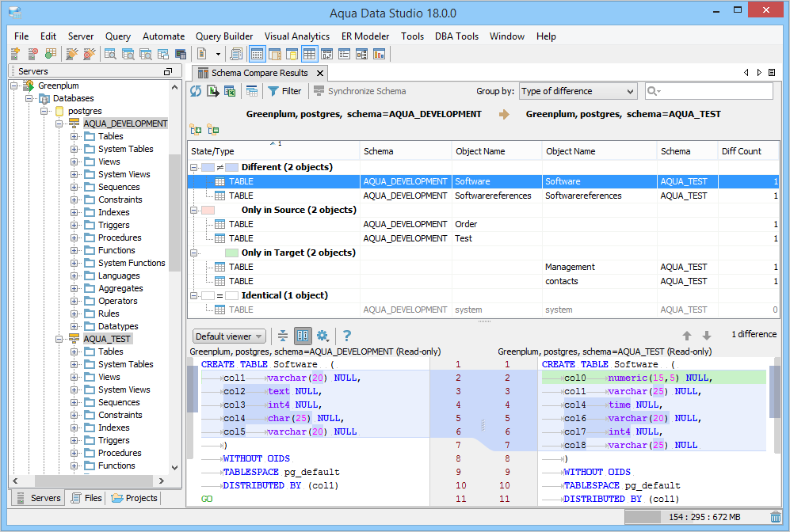
Task: Open the dropdown arrow next to script icon
Action: click(x=218, y=54)
